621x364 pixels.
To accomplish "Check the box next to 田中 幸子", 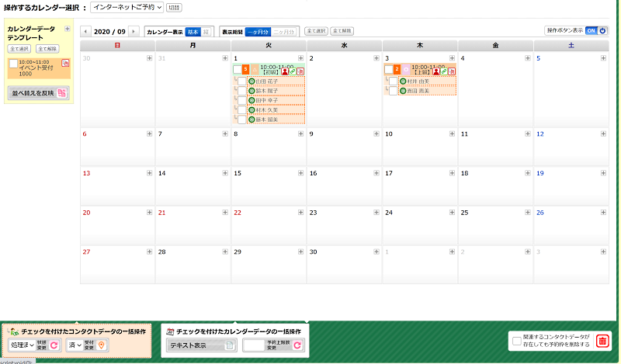I will click(242, 100).
